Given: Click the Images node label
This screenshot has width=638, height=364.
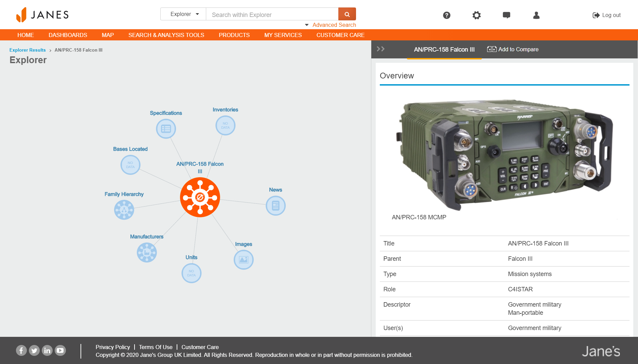Looking at the screenshot, I should tap(244, 244).
